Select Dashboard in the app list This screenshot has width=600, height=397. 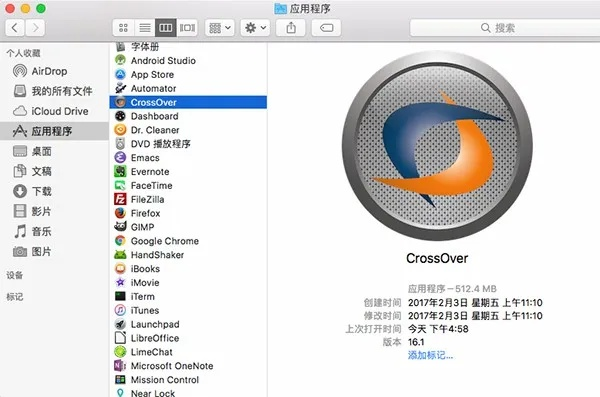(x=188, y=116)
